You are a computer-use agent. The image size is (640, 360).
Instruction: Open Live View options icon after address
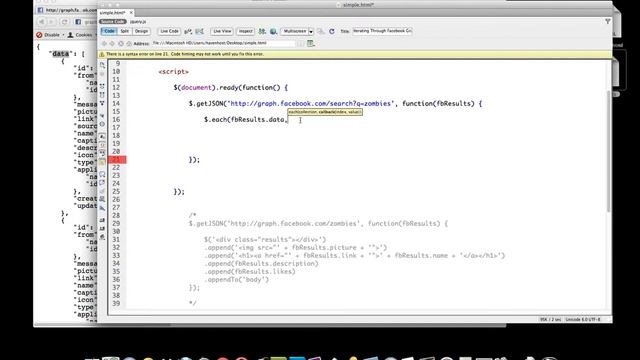(311, 43)
